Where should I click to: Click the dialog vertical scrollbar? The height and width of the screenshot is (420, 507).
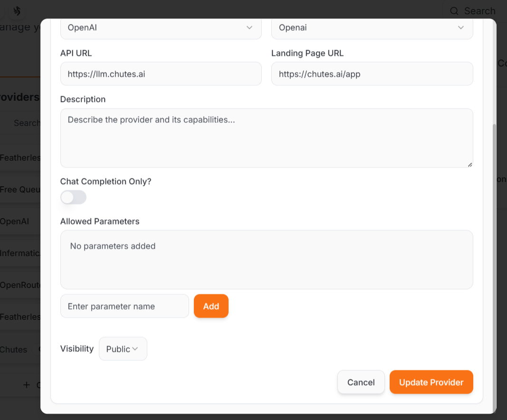[x=494, y=268]
